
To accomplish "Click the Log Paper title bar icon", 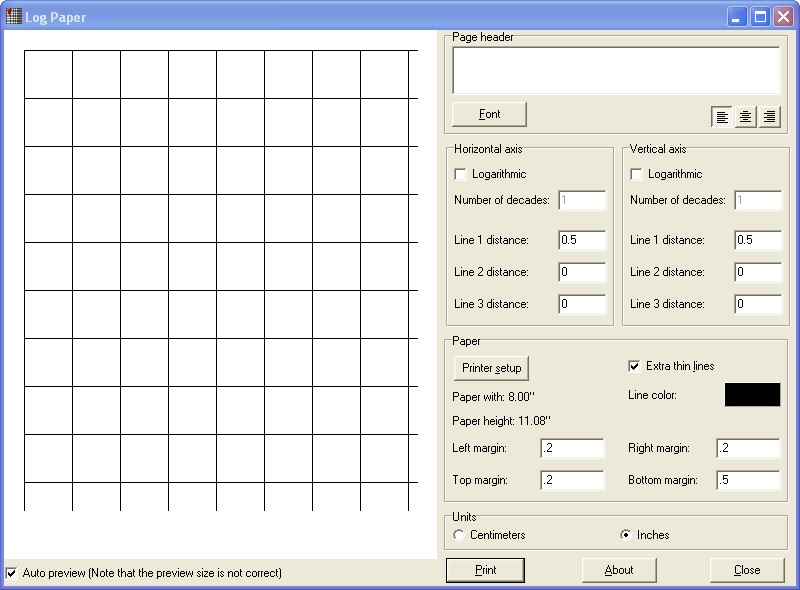I will tap(13, 16).
